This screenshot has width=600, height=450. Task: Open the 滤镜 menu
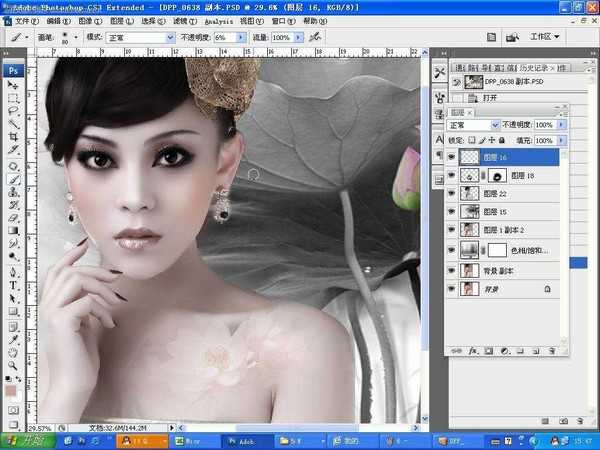(181, 20)
